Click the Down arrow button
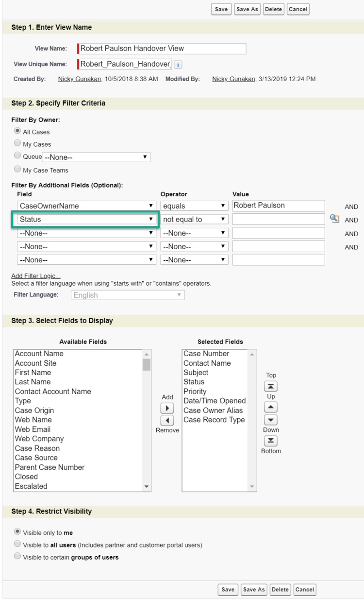Image resolution: width=364 pixels, height=600 pixels. click(271, 420)
